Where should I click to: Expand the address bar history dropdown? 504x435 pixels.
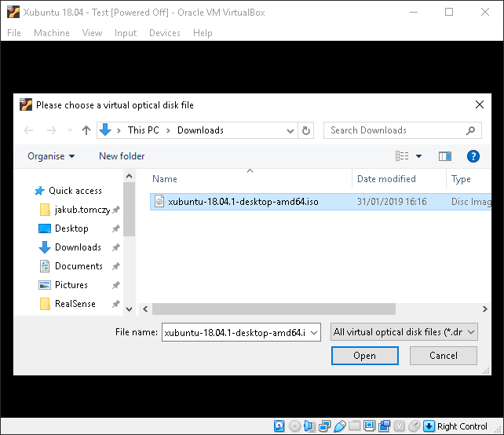[x=290, y=130]
